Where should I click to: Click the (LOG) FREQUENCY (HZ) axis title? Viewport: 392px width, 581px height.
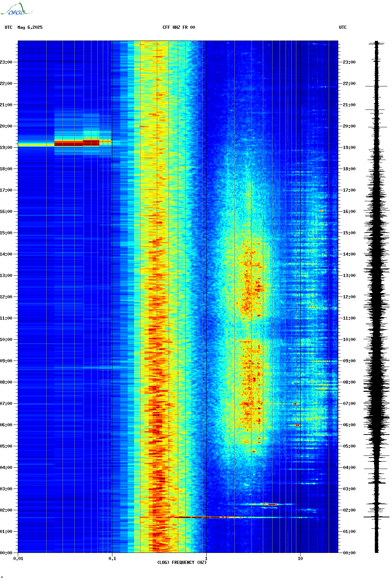[182, 563]
